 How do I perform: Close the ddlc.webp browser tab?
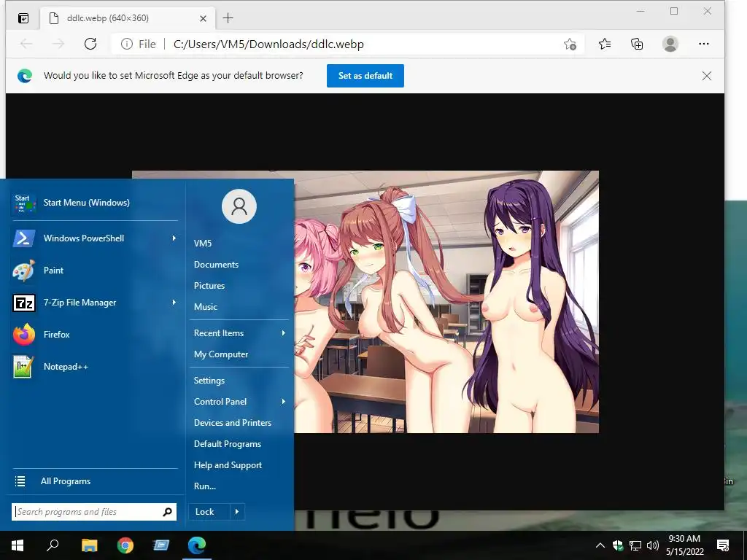click(203, 18)
